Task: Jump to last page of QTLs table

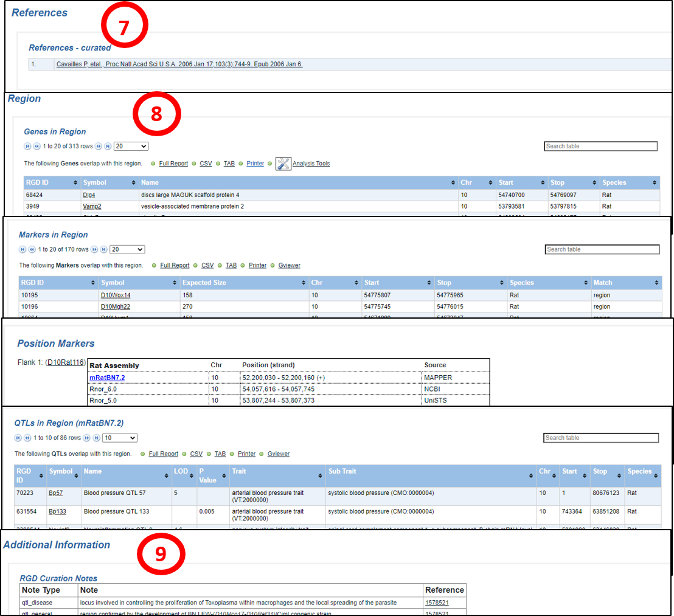Action: (x=97, y=438)
